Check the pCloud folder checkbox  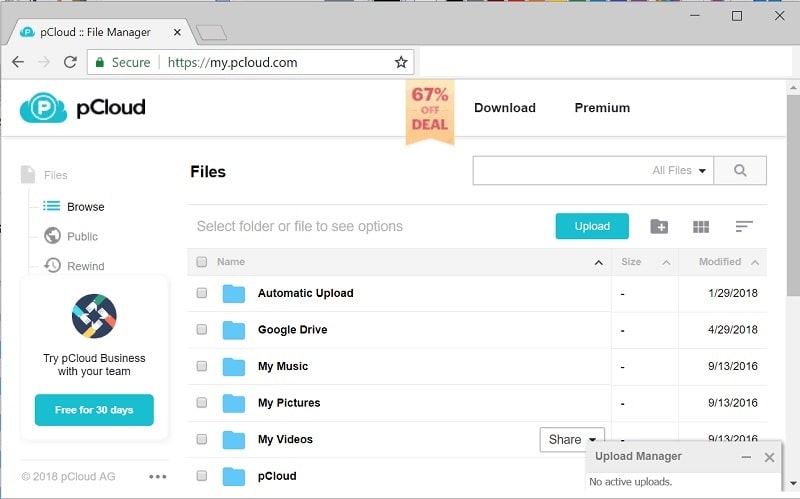click(x=202, y=476)
